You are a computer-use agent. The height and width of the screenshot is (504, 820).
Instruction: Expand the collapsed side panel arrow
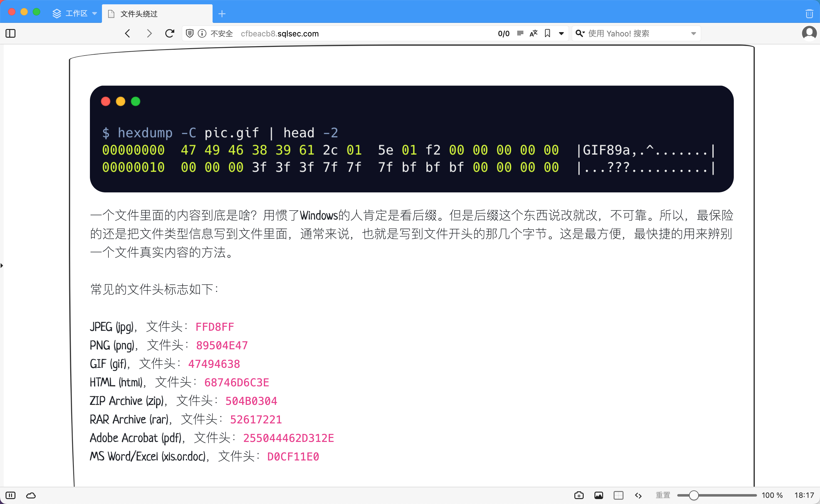coord(2,266)
